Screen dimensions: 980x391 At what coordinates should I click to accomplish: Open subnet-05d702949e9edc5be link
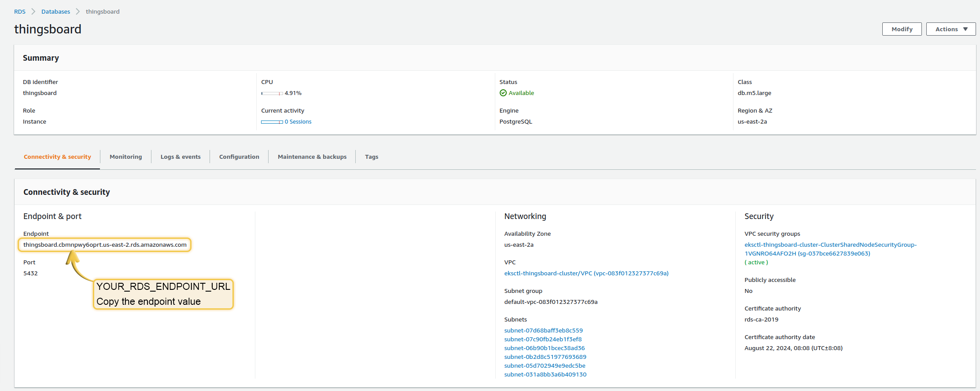(x=545, y=365)
